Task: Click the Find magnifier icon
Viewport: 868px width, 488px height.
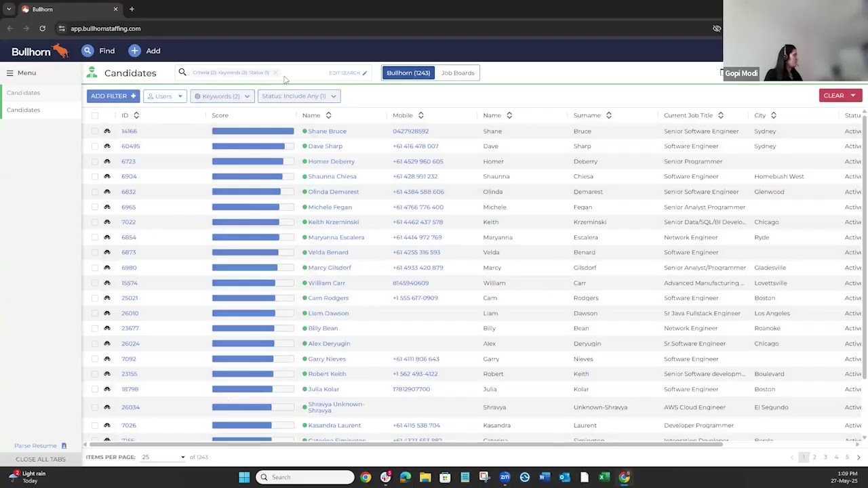Action: pos(87,51)
